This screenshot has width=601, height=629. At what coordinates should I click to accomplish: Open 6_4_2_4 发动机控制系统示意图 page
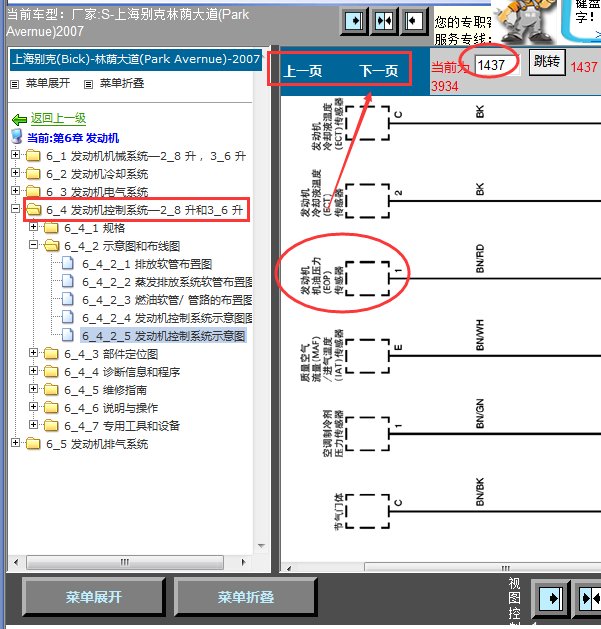click(167, 318)
